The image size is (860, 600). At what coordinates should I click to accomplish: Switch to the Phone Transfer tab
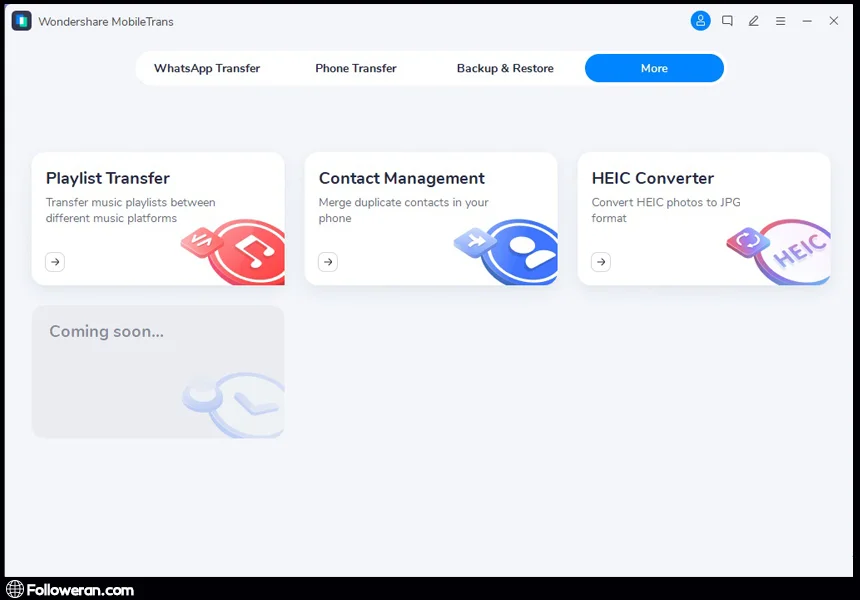point(356,69)
